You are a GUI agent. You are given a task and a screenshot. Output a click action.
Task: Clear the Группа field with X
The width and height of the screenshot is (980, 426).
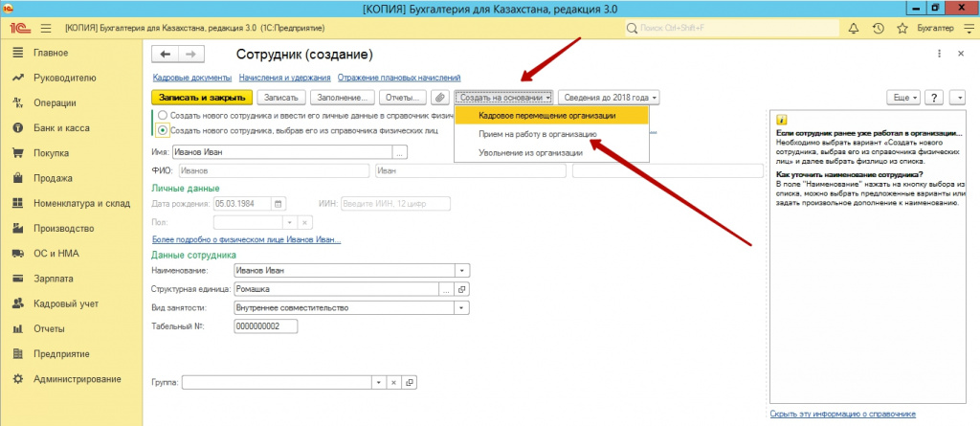pos(393,382)
